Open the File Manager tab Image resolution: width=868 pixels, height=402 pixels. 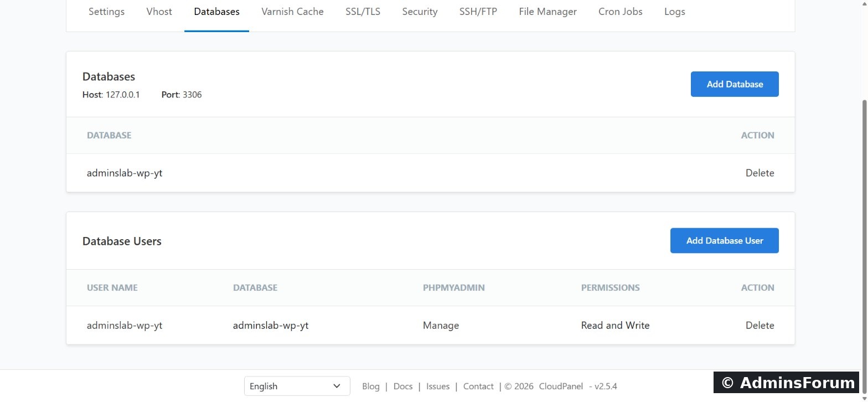tap(547, 12)
